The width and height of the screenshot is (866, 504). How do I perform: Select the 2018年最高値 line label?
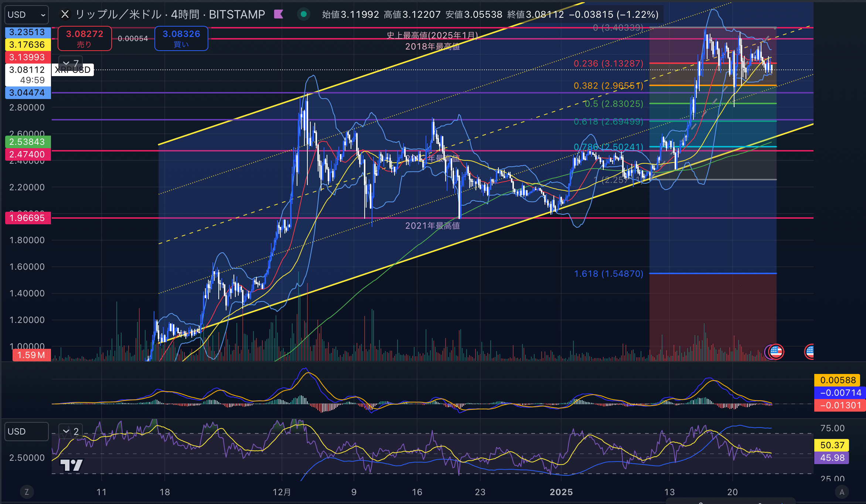(x=432, y=47)
